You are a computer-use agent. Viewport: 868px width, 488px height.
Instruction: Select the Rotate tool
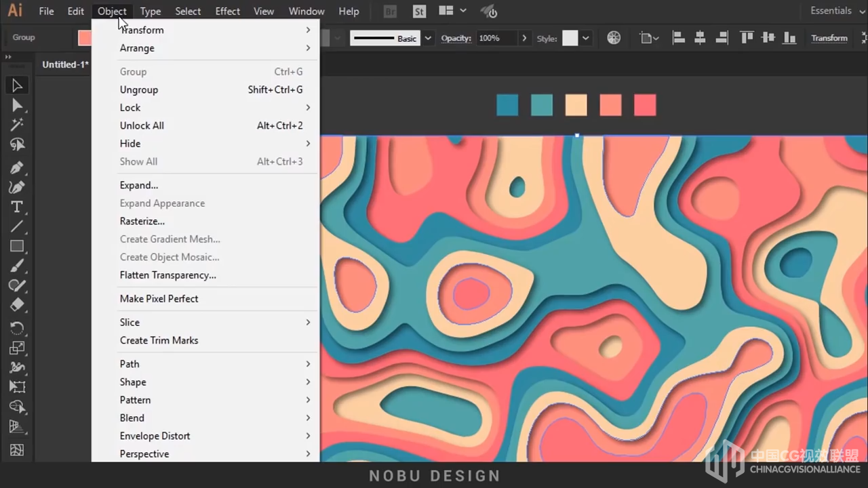click(x=17, y=328)
